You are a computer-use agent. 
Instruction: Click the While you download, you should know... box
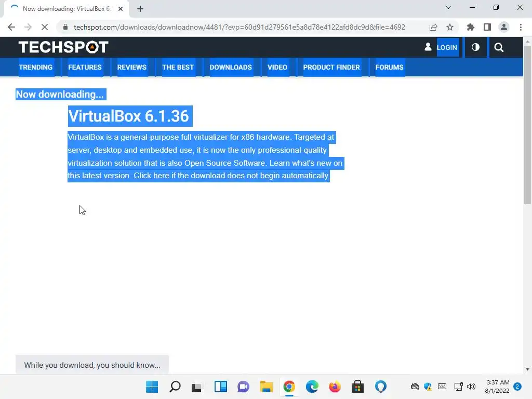[x=92, y=365]
